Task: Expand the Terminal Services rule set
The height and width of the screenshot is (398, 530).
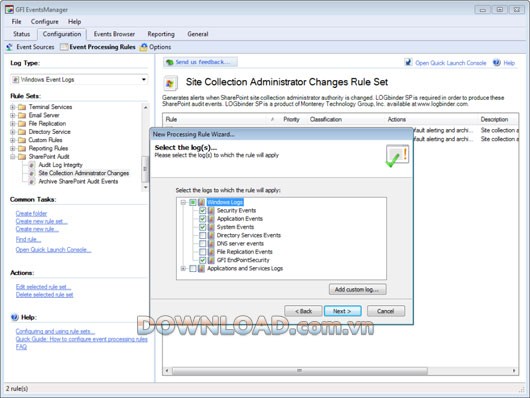Action: [13, 107]
